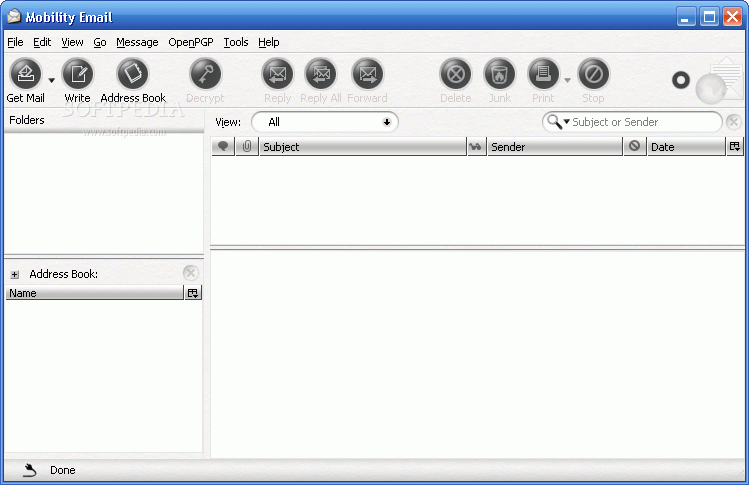Open the Go menu
The image size is (749, 485).
click(x=100, y=42)
